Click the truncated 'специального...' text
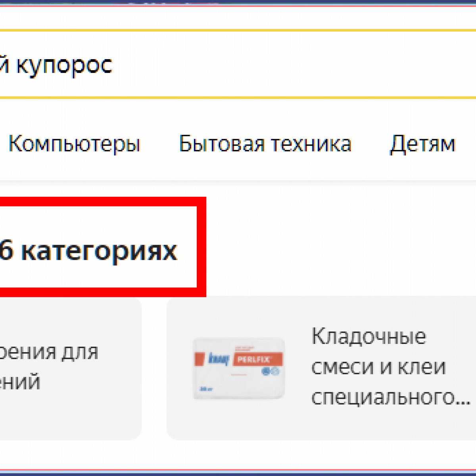Viewport: 476px width, 476px height. click(390, 397)
